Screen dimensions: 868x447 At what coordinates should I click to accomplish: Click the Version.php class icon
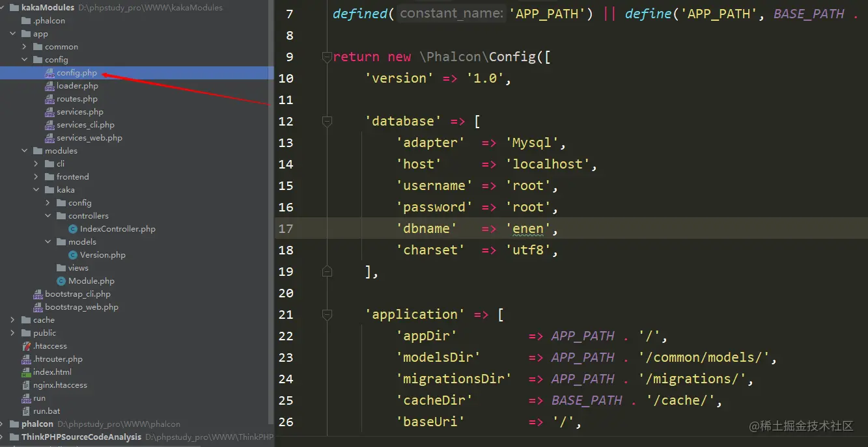[x=73, y=255]
